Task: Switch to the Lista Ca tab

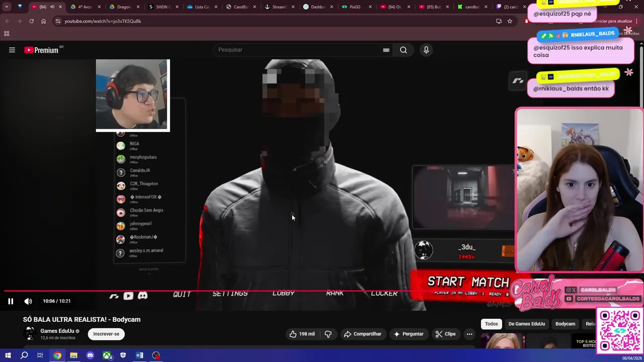Action: pos(202,7)
